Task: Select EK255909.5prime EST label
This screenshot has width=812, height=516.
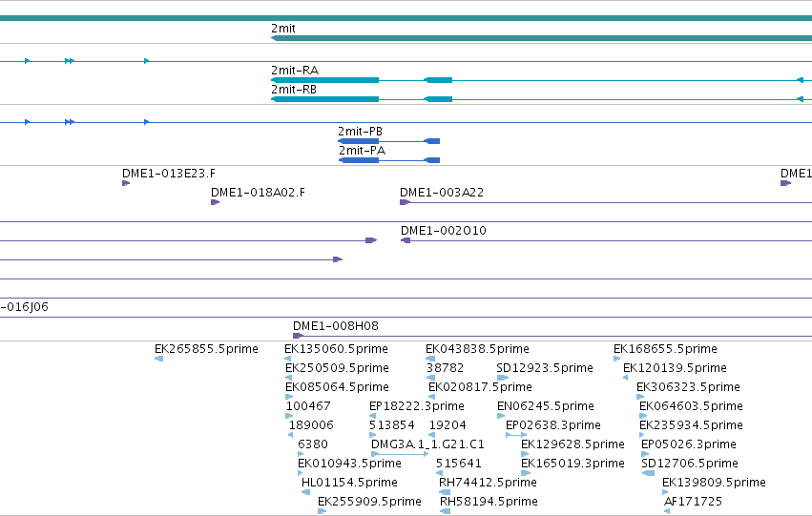Action: click(370, 502)
